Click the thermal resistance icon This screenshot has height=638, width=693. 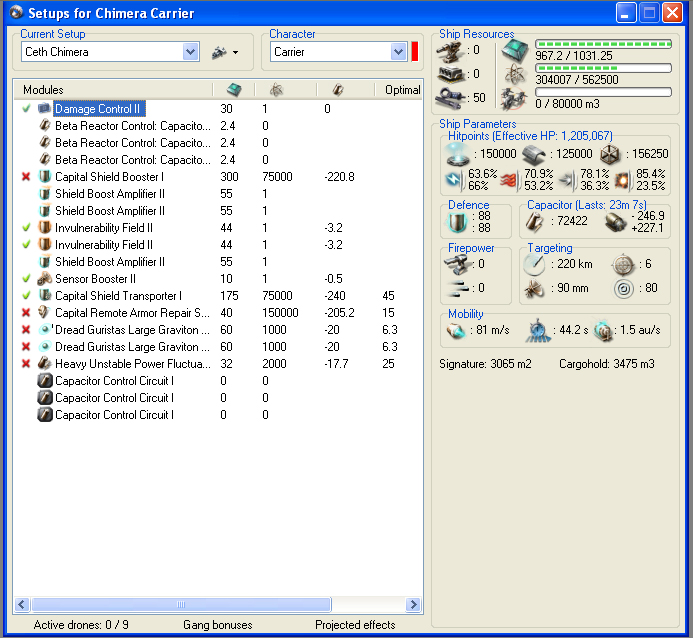click(509, 181)
